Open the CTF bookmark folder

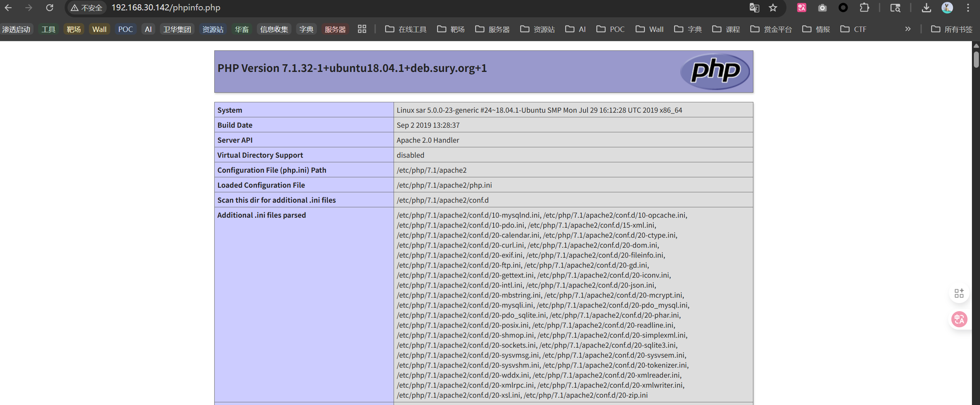(853, 29)
